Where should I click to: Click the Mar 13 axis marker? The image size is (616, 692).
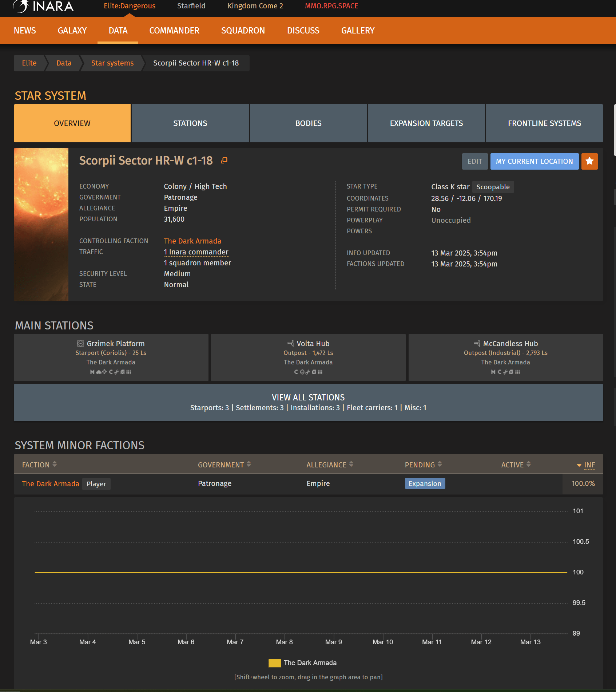(x=530, y=642)
